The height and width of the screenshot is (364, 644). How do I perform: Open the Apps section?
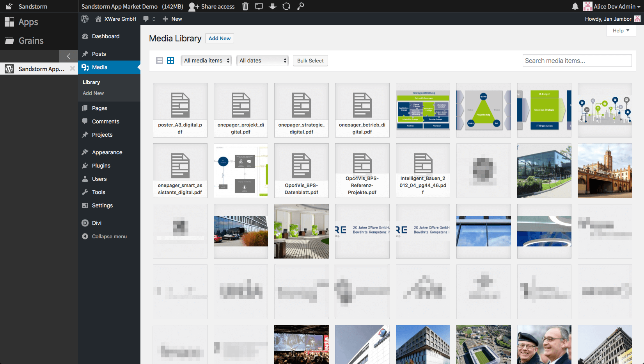coord(39,22)
